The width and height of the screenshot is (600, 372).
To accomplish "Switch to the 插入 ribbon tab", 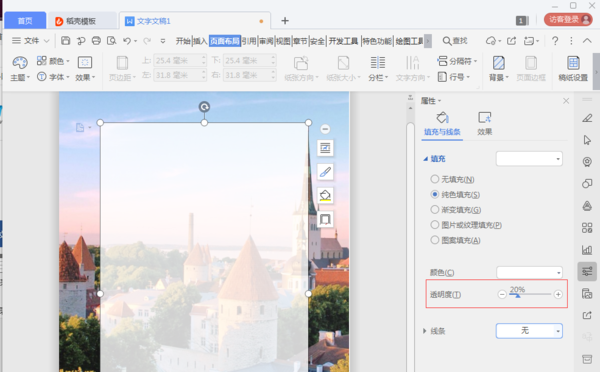I will pyautogui.click(x=200, y=41).
